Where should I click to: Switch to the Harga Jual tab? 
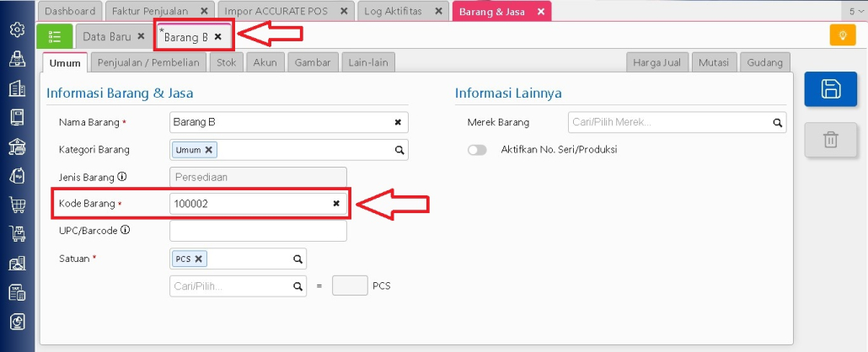[658, 62]
